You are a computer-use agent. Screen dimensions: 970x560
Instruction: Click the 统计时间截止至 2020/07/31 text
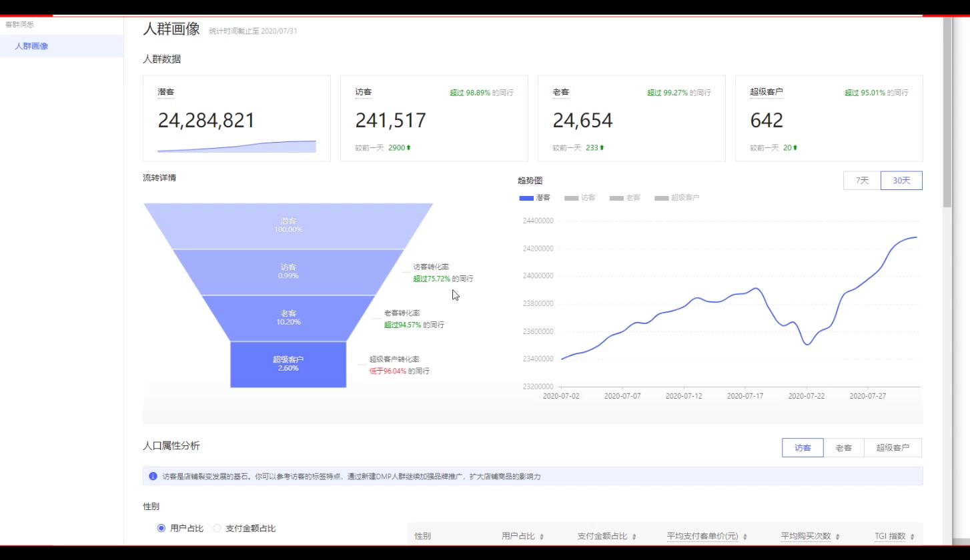pyautogui.click(x=253, y=31)
